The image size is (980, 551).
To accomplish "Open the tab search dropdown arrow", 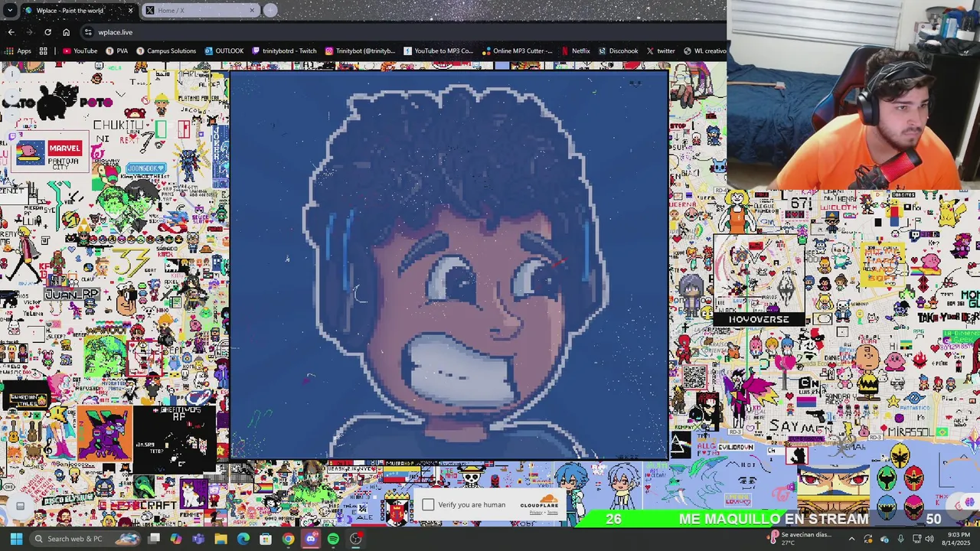I will (x=10, y=10).
